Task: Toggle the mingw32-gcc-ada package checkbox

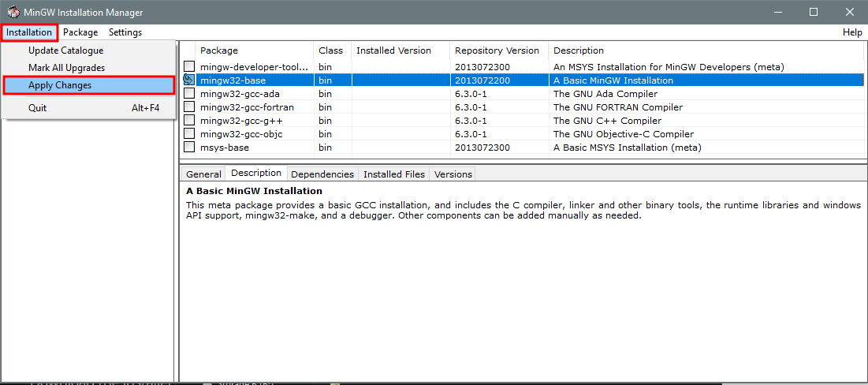Action: (189, 94)
